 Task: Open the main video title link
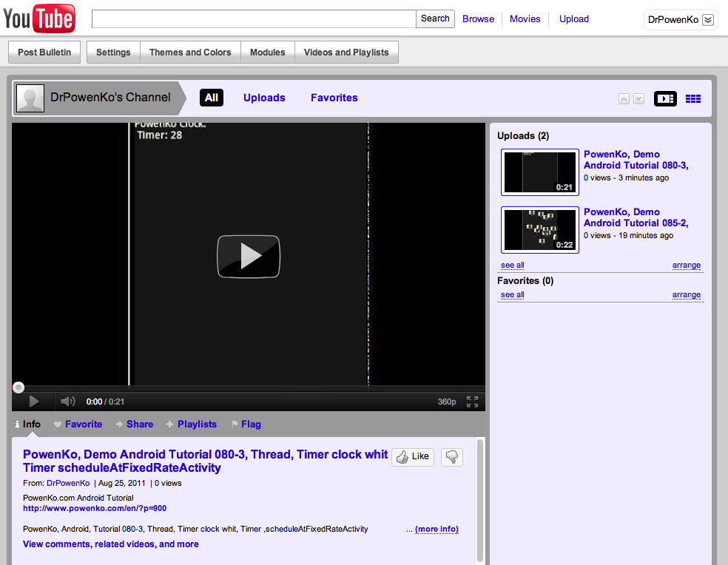click(x=205, y=461)
